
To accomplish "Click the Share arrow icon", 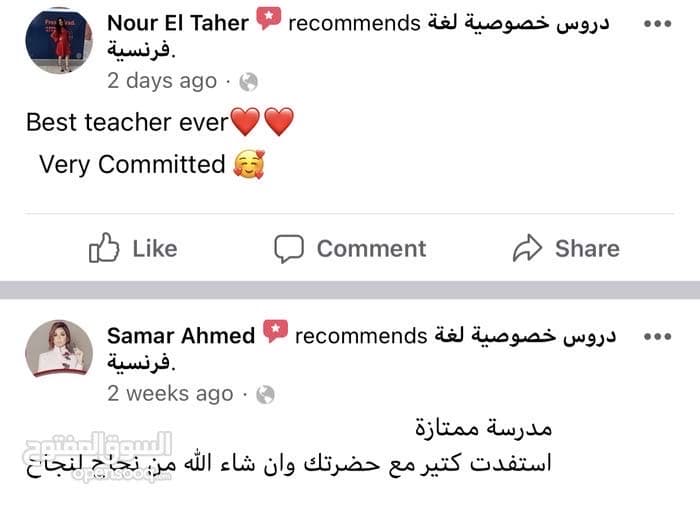I will pyautogui.click(x=527, y=248).
